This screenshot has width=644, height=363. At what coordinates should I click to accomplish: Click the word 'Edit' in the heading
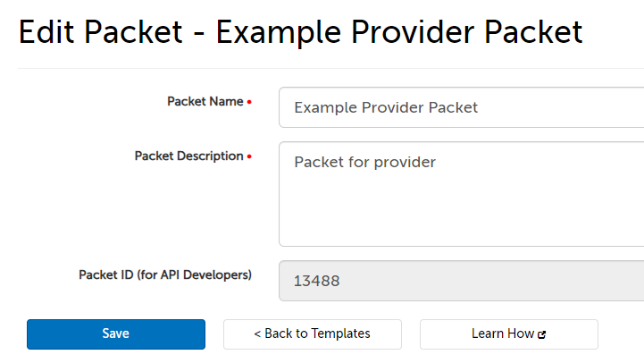[48, 33]
